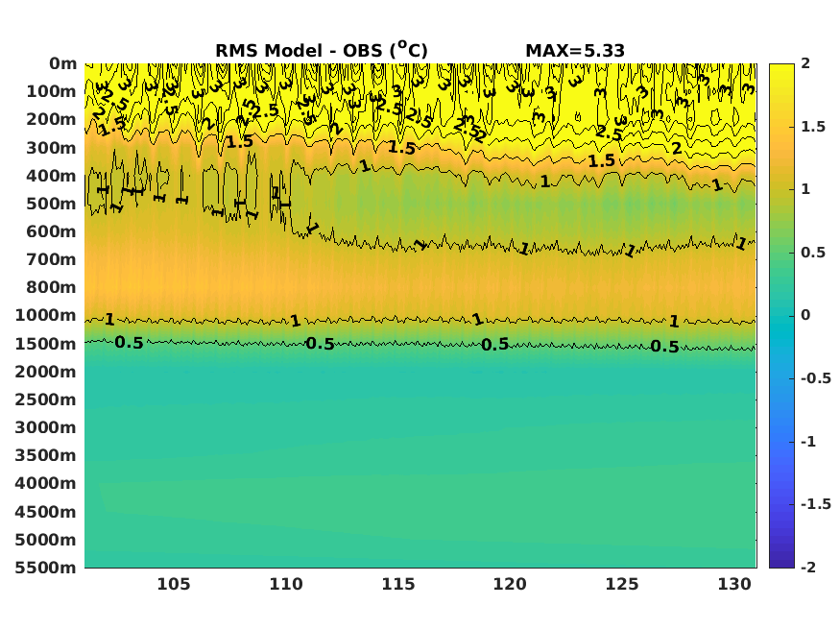Click the colorbar tick label "2"
The image size is (840, 630).
pyautogui.click(x=805, y=63)
